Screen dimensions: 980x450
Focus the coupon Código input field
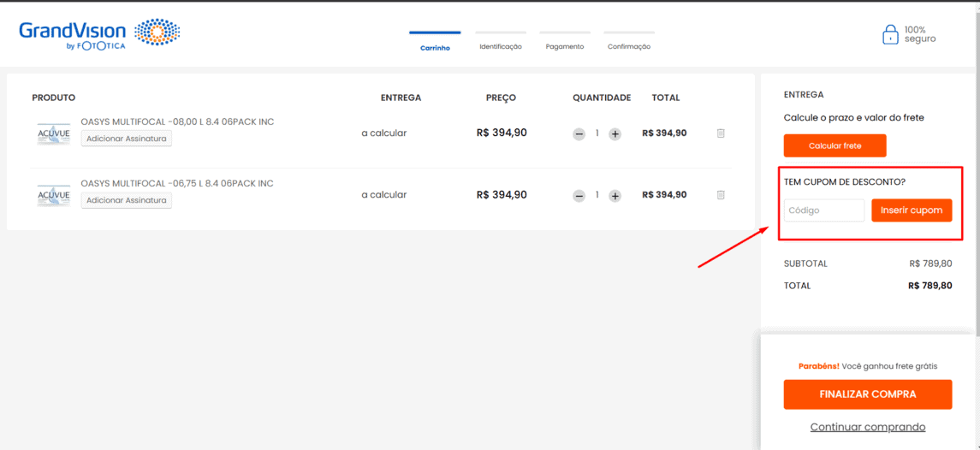824,210
